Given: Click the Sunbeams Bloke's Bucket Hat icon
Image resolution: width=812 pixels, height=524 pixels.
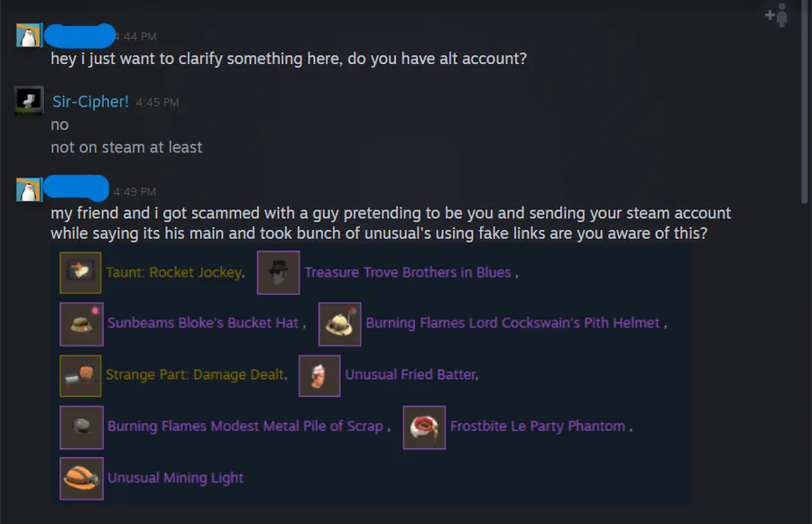Looking at the screenshot, I should click(x=81, y=324).
